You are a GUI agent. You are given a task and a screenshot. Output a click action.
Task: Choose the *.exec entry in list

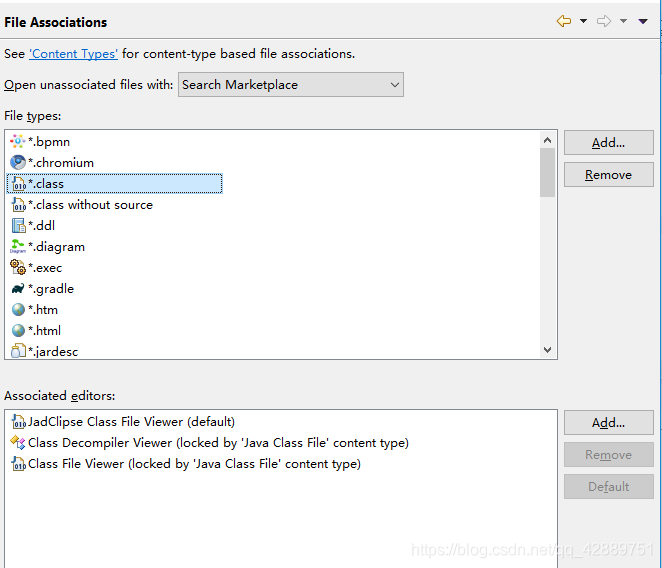45,268
